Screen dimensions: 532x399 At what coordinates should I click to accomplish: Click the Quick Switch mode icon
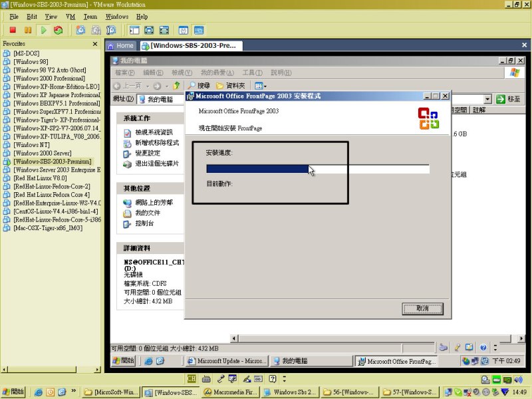tap(164, 30)
